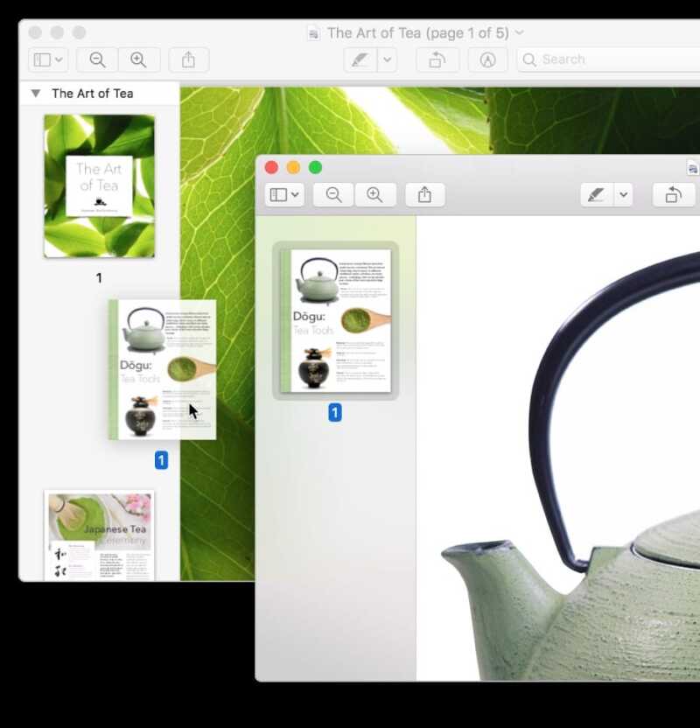Collapse The Art of Tea disclosure triangle
700x728 pixels.
(x=36, y=93)
